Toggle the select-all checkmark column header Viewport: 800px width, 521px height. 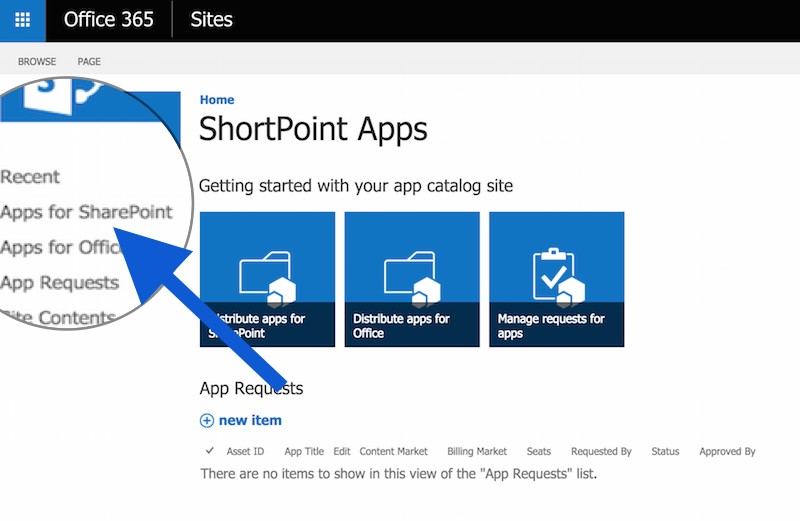pos(210,451)
